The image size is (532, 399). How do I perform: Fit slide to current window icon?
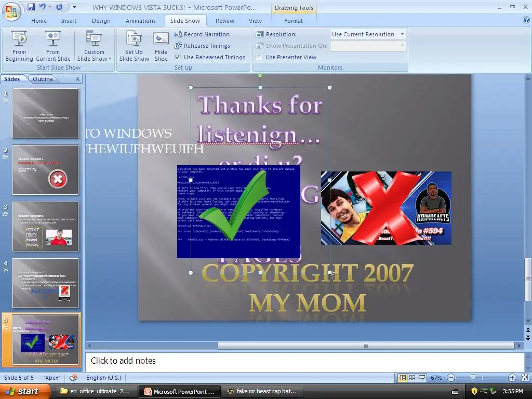pos(525,378)
